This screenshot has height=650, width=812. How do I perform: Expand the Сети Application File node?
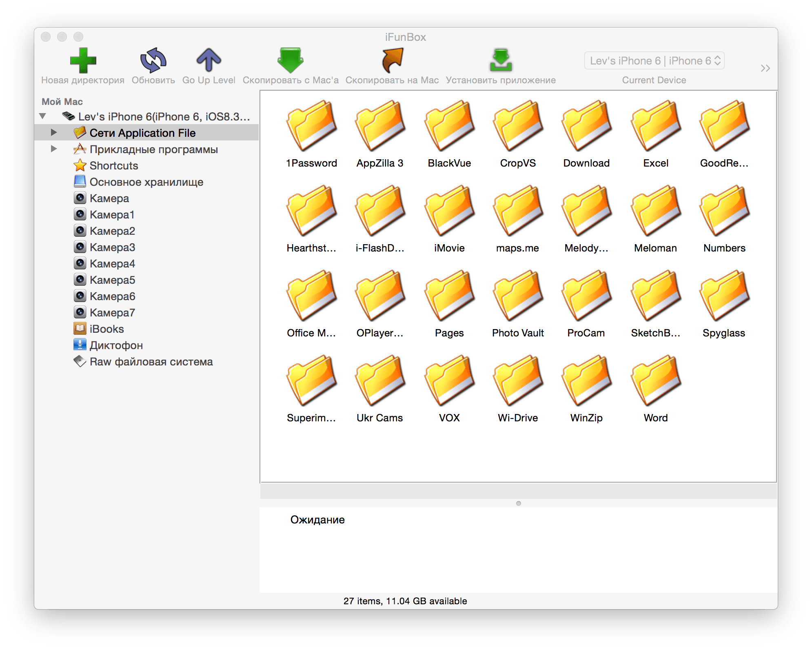coord(53,132)
